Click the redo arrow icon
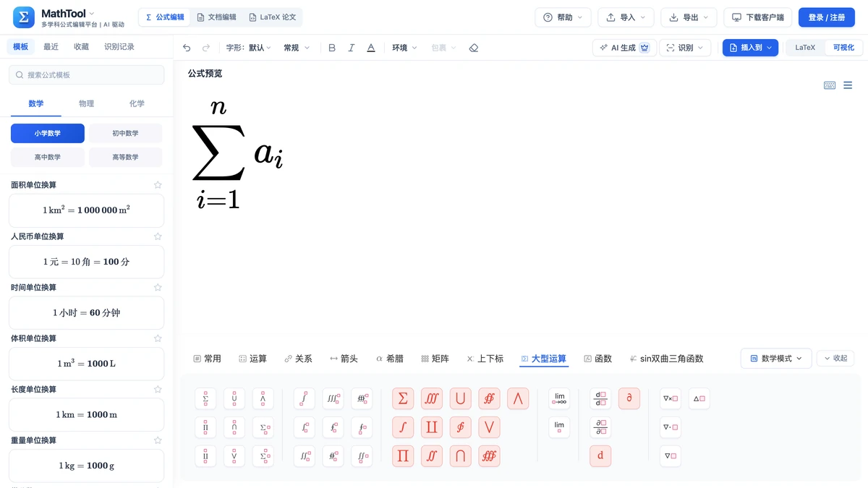 206,48
